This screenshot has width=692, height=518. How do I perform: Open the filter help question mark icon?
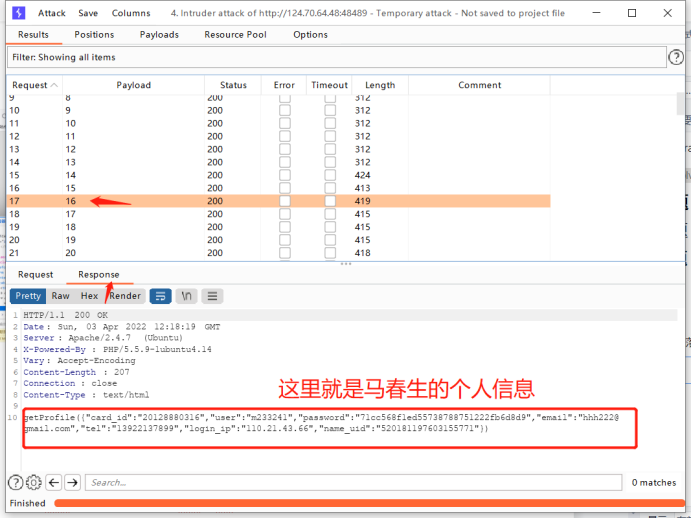pos(676,57)
